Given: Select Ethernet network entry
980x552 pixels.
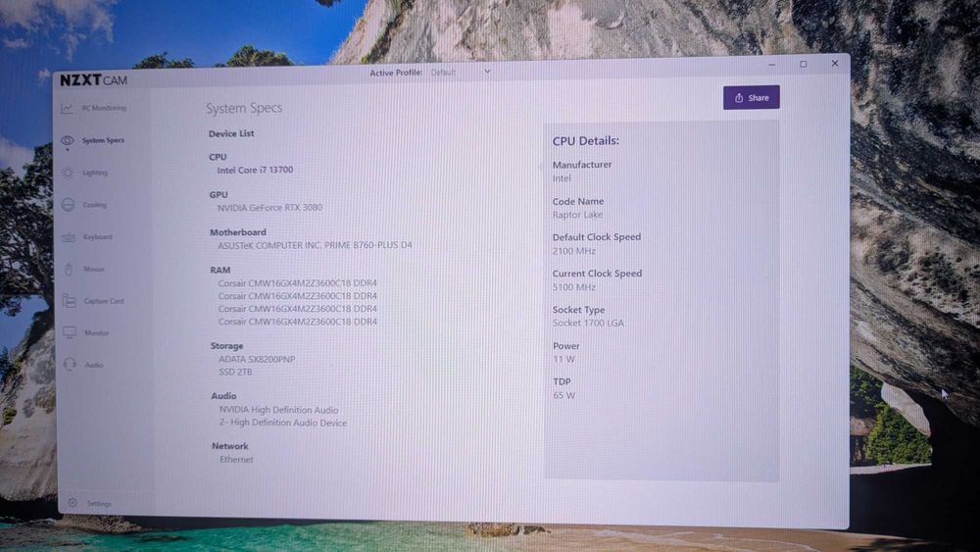Looking at the screenshot, I should (236, 460).
